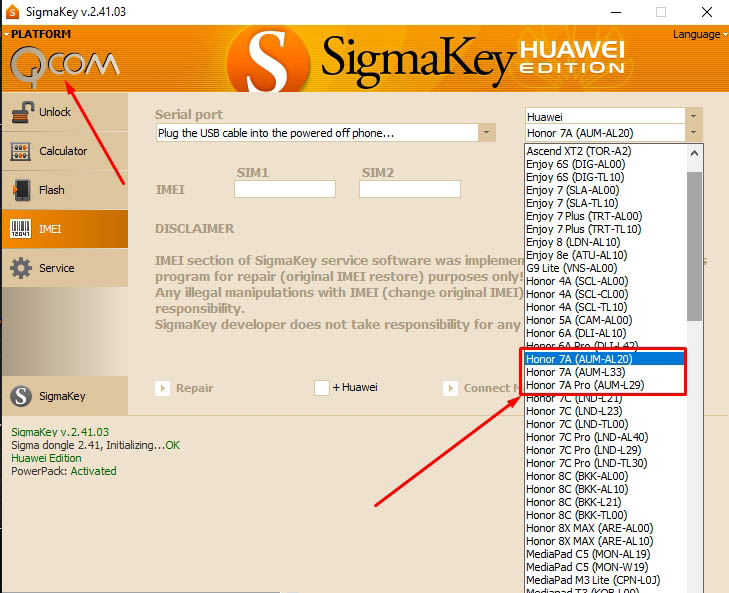Screen dimensions: 729x593
Task: Select MediaPad M3 Lite (CPN-L0J)
Action: [605, 580]
